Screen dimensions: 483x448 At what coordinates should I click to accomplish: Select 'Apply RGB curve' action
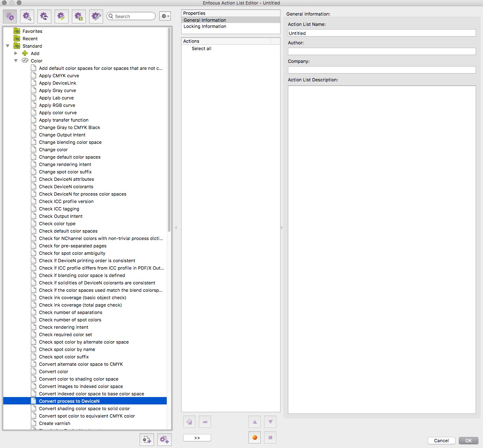pyautogui.click(x=57, y=105)
